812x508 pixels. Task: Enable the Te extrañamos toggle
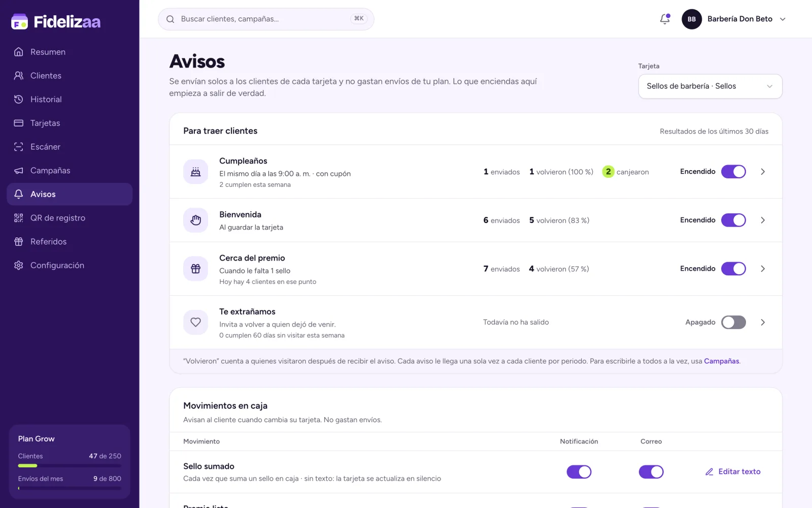[733, 322]
